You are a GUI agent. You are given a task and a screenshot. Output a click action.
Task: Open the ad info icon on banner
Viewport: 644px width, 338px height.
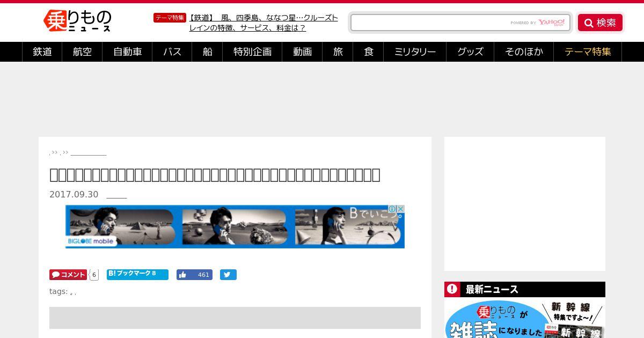(x=392, y=209)
